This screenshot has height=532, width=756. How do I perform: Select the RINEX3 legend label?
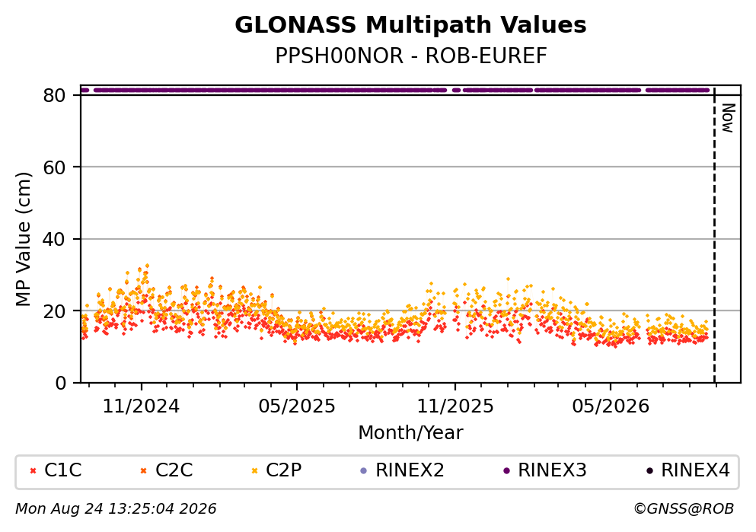(x=552, y=470)
